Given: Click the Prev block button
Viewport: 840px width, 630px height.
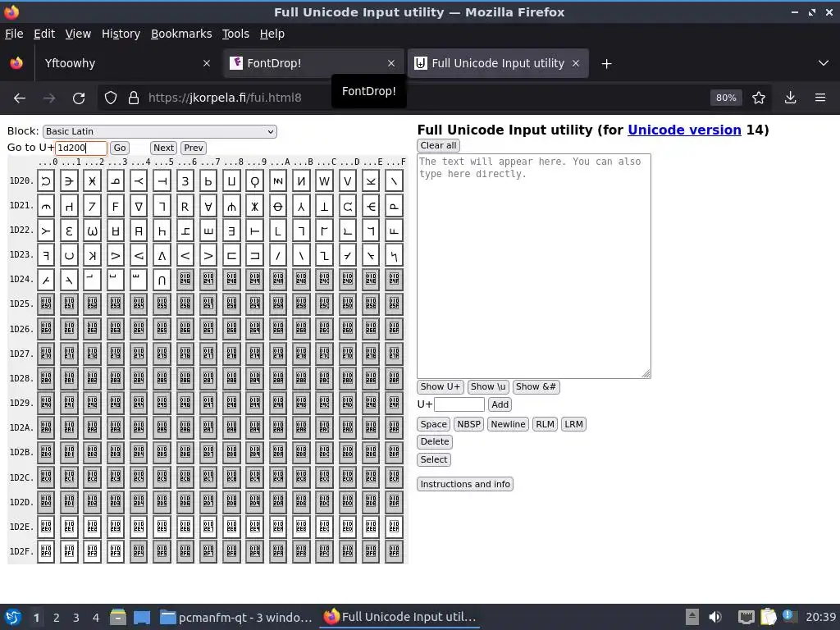Looking at the screenshot, I should [x=194, y=148].
